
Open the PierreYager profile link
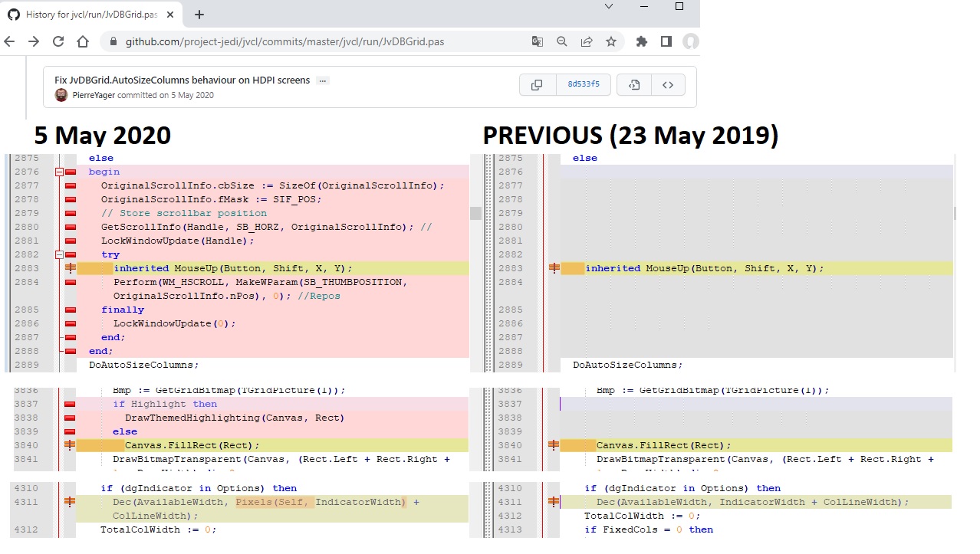coord(94,96)
